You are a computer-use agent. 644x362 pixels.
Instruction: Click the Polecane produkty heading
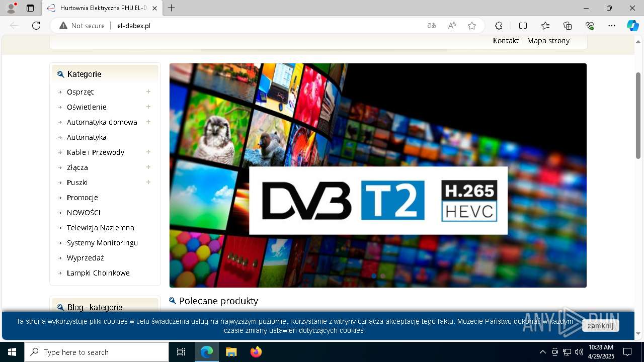click(218, 301)
